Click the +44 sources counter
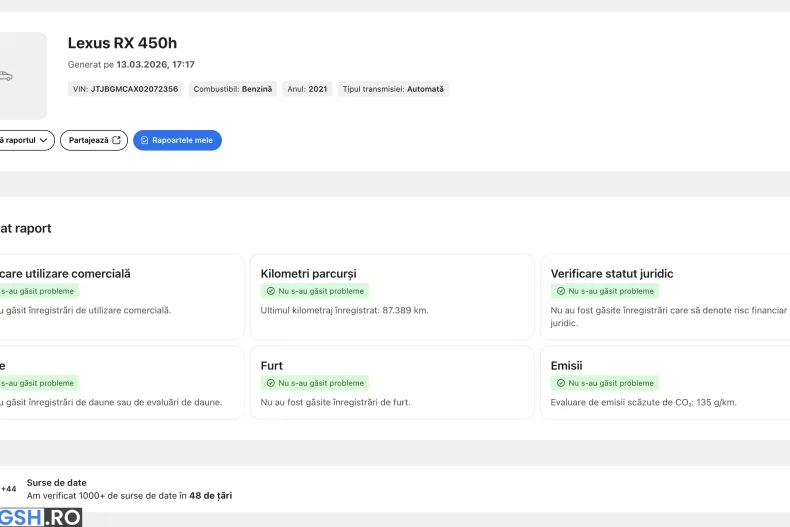The height and width of the screenshot is (527, 790). pos(8,489)
